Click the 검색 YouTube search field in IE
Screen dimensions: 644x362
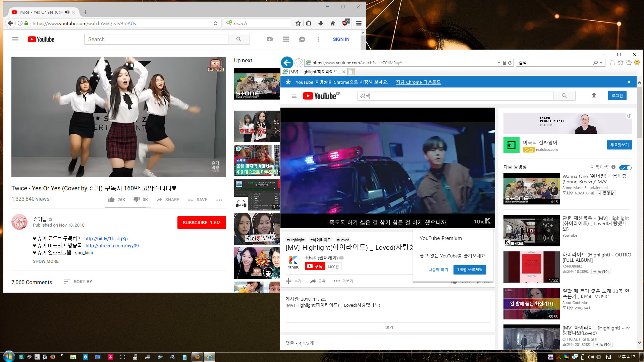455,96
